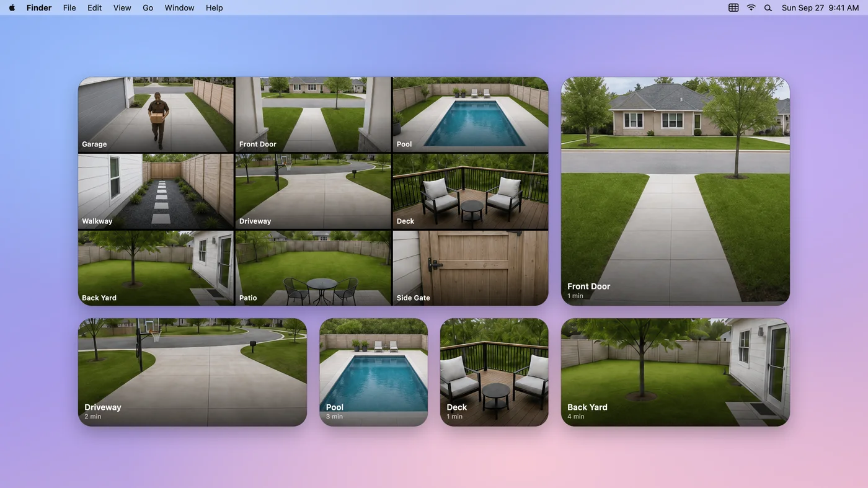868x488 pixels.
Task: Open the Help menu
Action: (214, 7)
